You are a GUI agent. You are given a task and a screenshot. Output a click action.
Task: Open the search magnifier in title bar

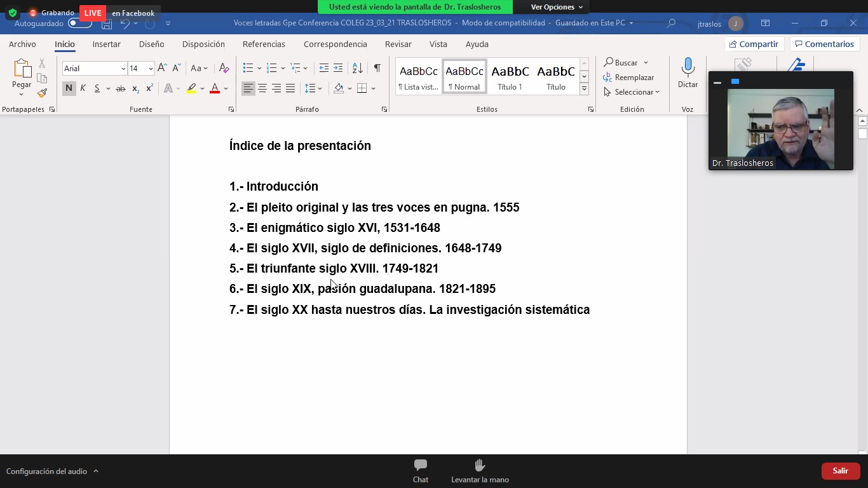pyautogui.click(x=671, y=24)
